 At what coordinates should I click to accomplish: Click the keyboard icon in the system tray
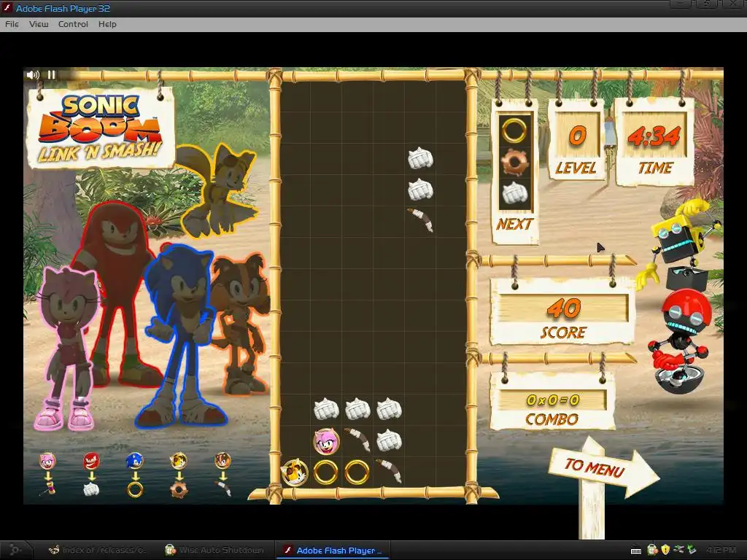pyautogui.click(x=636, y=551)
